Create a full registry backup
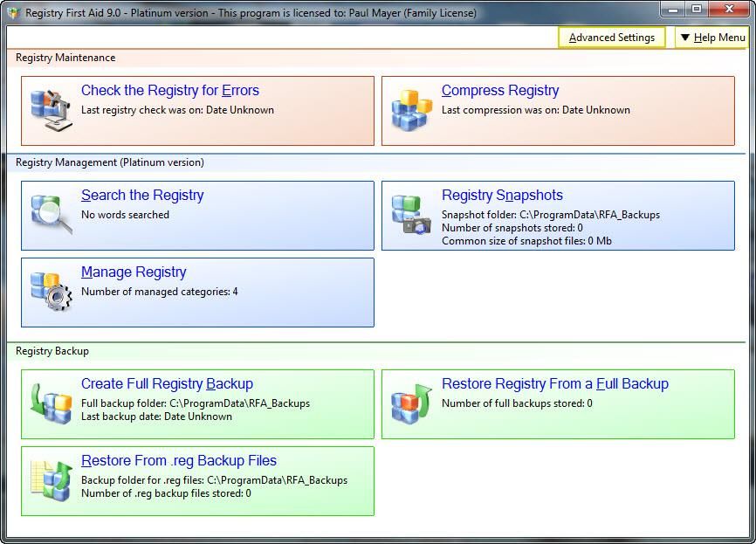This screenshot has height=544, width=756. [167, 383]
